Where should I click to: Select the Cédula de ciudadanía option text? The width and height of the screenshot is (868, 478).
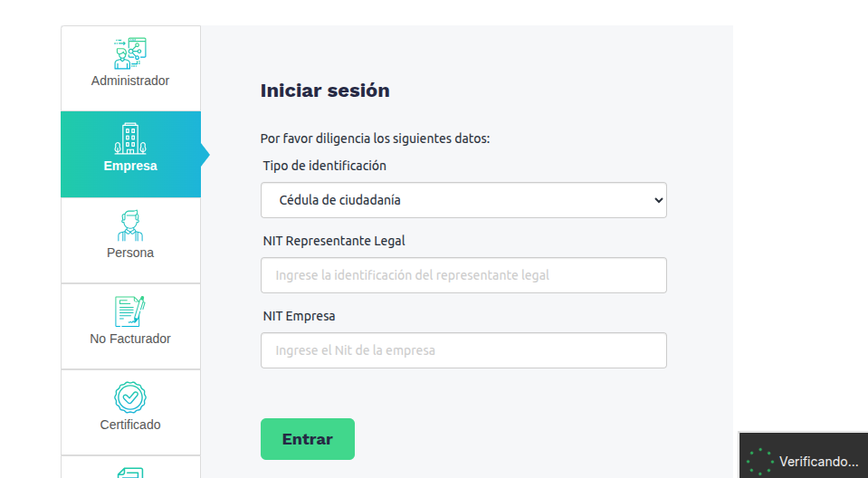click(339, 200)
